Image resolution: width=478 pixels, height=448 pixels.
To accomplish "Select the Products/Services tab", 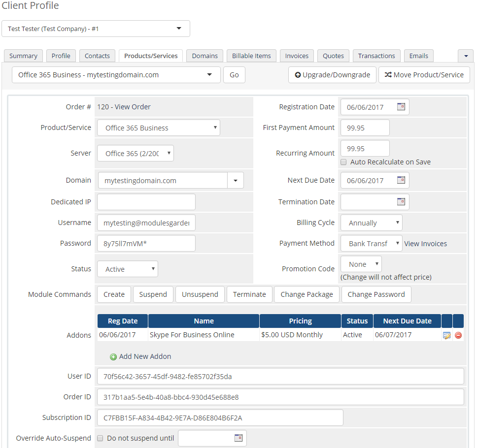I will 151,56.
